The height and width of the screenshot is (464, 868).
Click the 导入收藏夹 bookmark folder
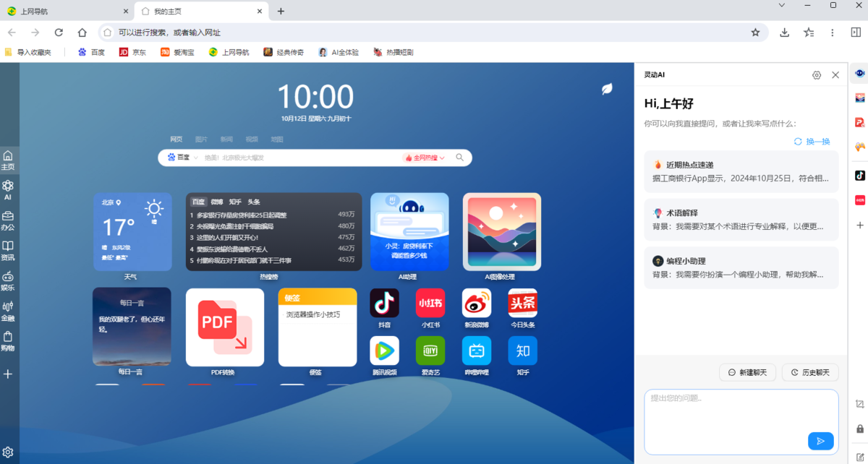27,52
